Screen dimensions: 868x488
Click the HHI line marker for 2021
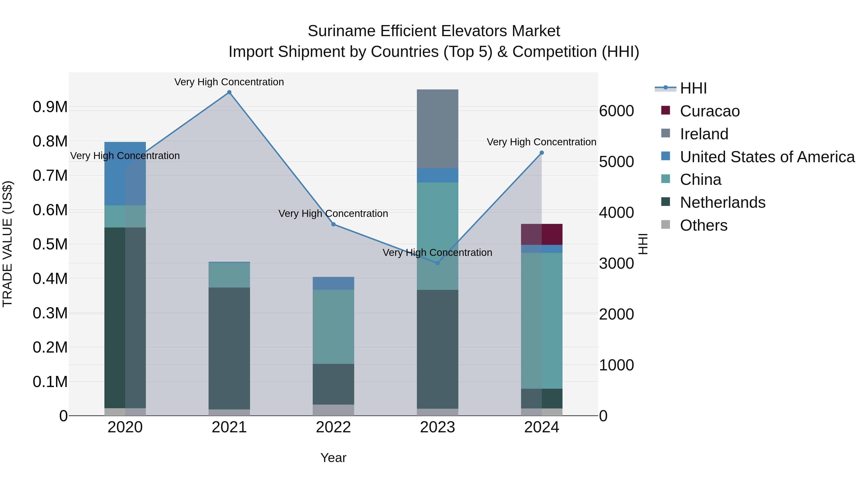(229, 92)
